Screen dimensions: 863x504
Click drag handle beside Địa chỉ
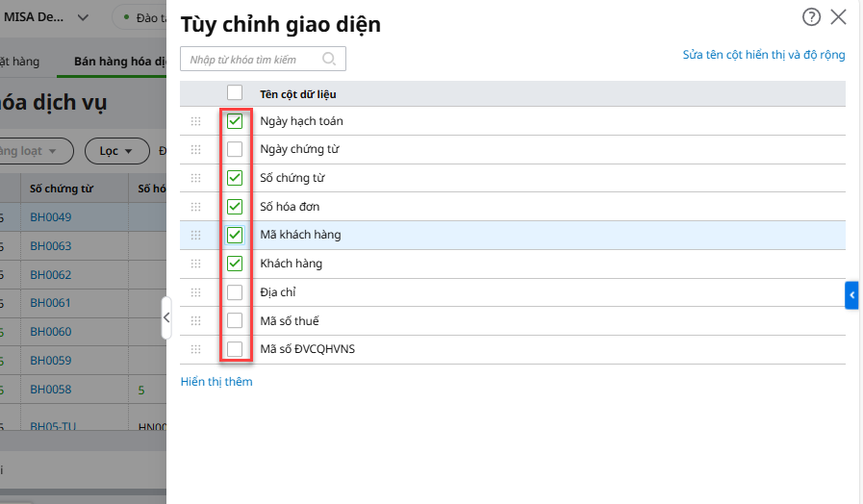pyautogui.click(x=195, y=292)
